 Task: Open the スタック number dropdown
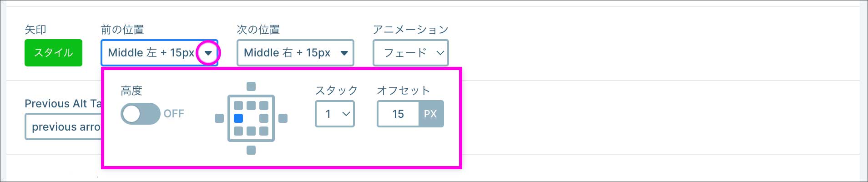(x=334, y=114)
